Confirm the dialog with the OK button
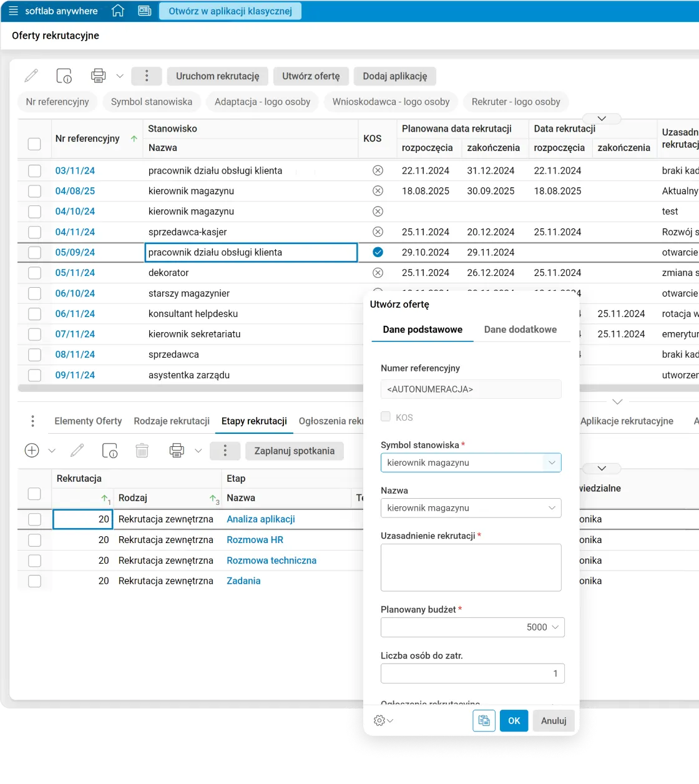699x784 pixels. pos(514,720)
